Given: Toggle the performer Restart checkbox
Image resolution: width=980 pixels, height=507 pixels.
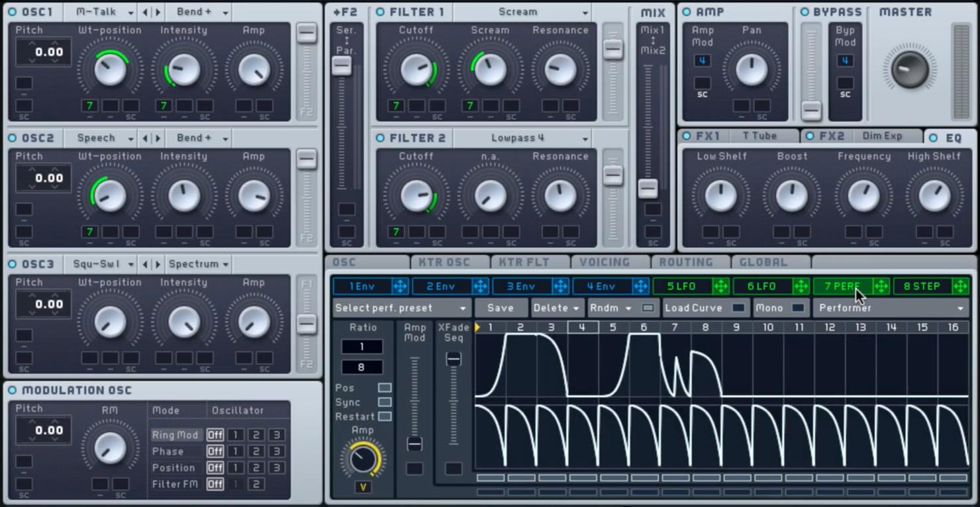Looking at the screenshot, I should [x=384, y=417].
